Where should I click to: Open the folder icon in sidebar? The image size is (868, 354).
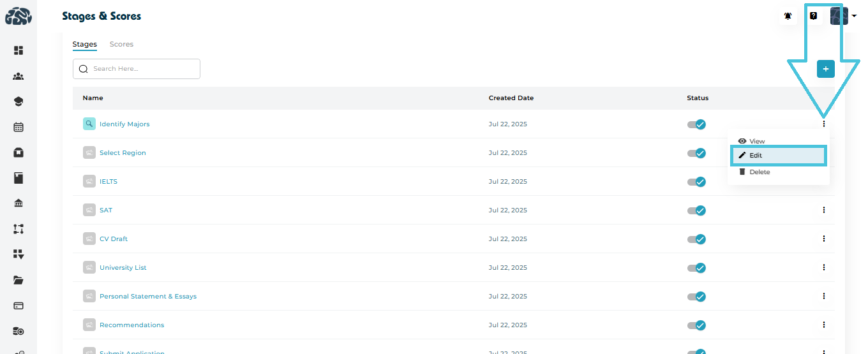click(x=19, y=280)
